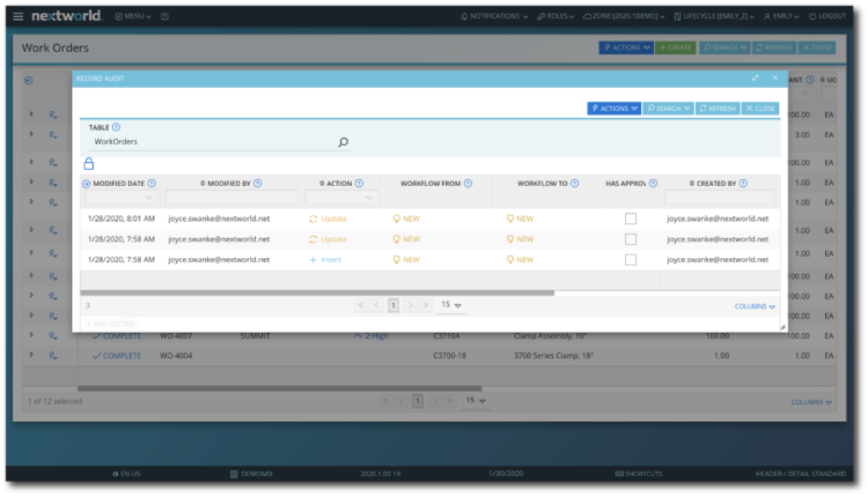Open the Menu dropdown in top bar
The width and height of the screenshot is (868, 496).
tap(133, 16)
